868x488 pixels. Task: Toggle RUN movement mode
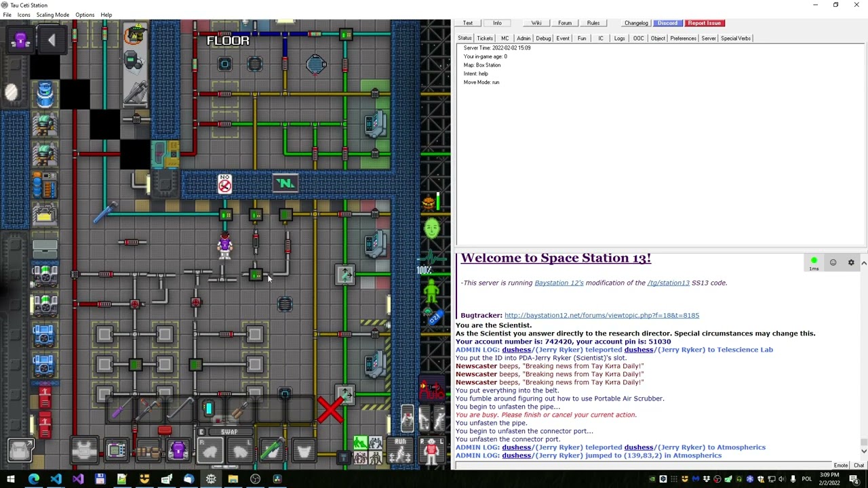pos(400,450)
